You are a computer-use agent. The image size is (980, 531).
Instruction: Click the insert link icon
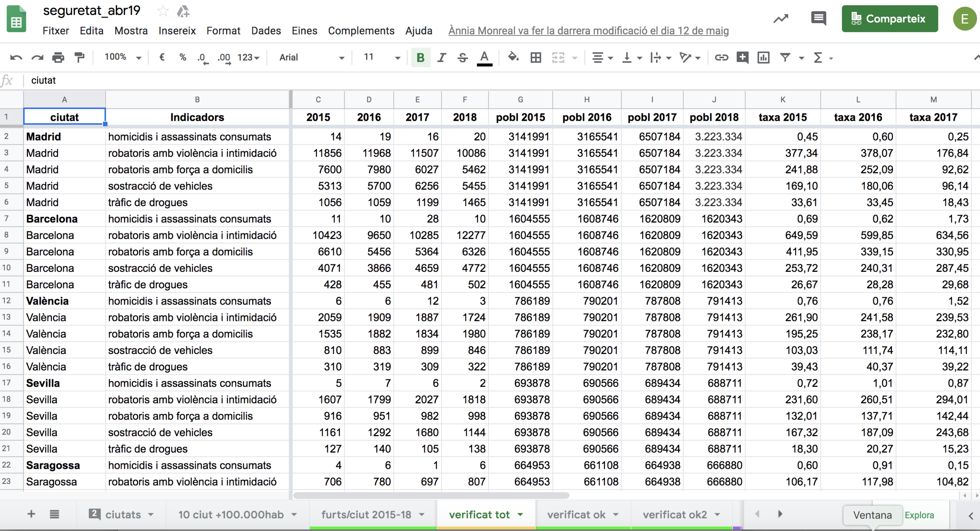(721, 58)
